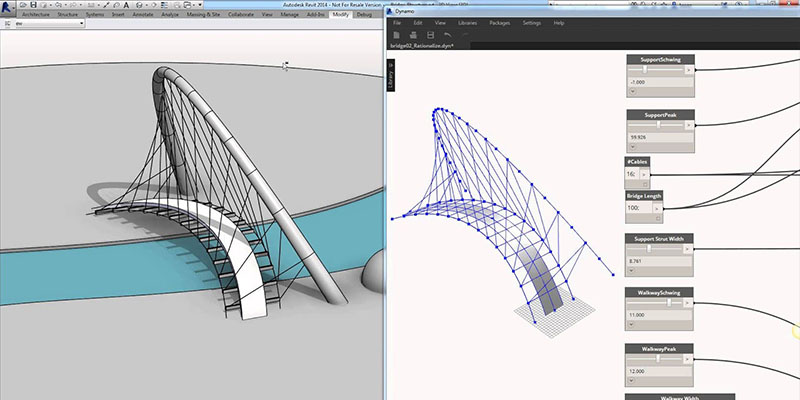The height and width of the screenshot is (400, 800).
Task: Open the type selector dropdown below Revit ribbon
Action: [49, 23]
